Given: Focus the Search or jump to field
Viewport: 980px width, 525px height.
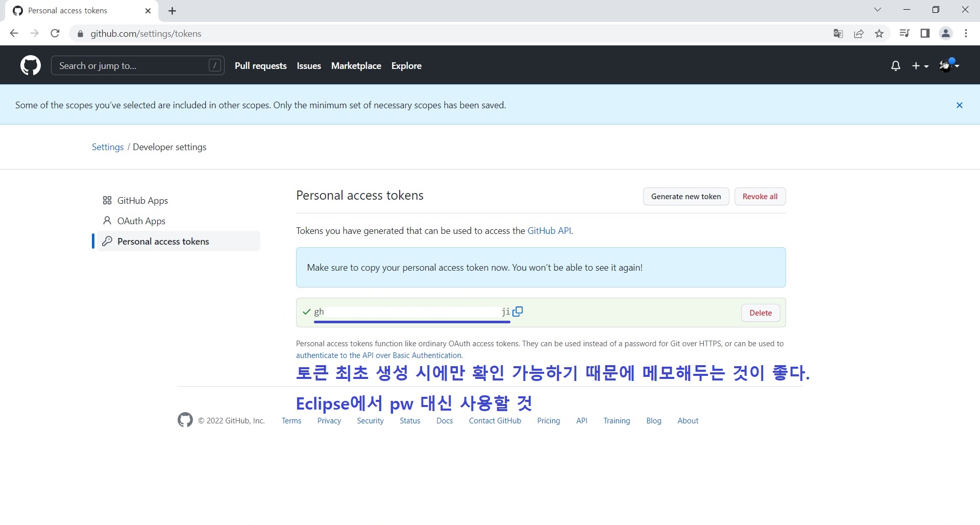Looking at the screenshot, I should 138,65.
